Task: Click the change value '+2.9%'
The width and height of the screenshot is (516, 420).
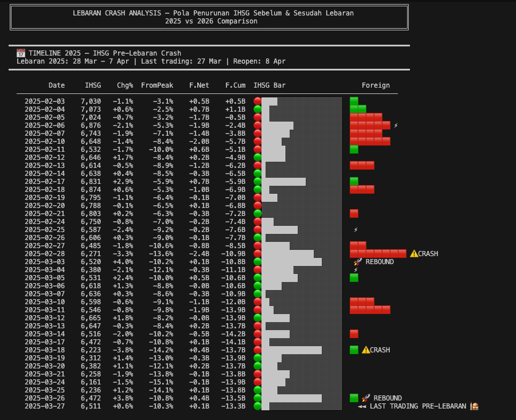Action: pos(123,182)
